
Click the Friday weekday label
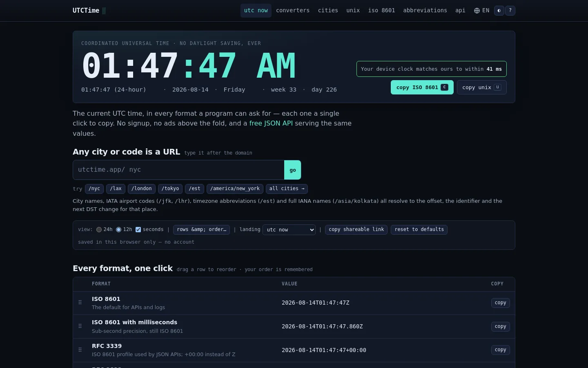[x=234, y=90]
